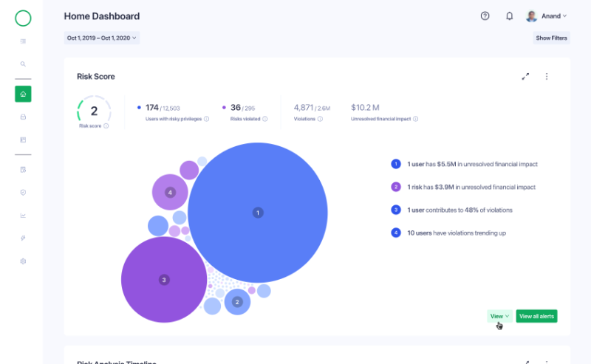Image resolution: width=591 pixels, height=364 pixels.
Task: Open the date range dropdown
Action: 102,38
